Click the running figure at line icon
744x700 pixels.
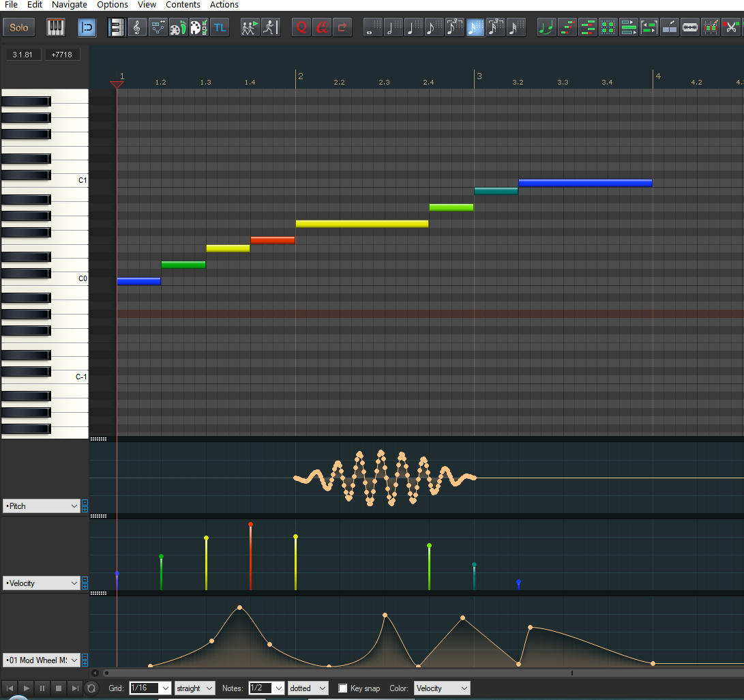[271, 27]
